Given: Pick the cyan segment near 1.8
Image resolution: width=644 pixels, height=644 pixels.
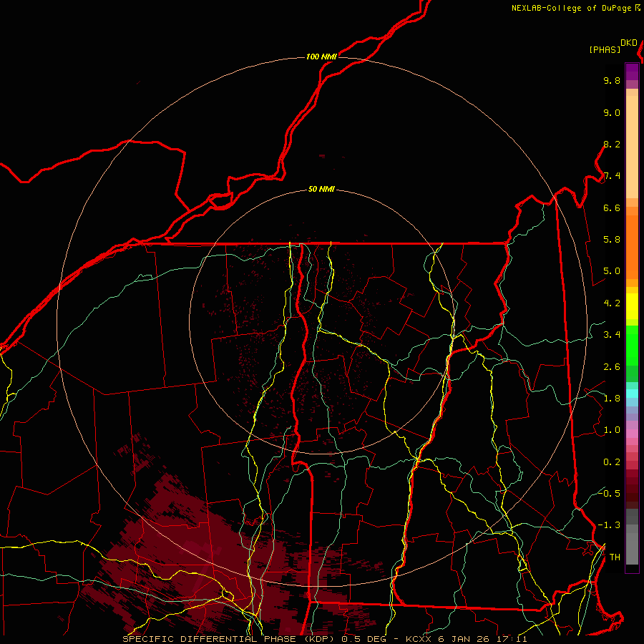Looking at the screenshot, I should (632, 394).
